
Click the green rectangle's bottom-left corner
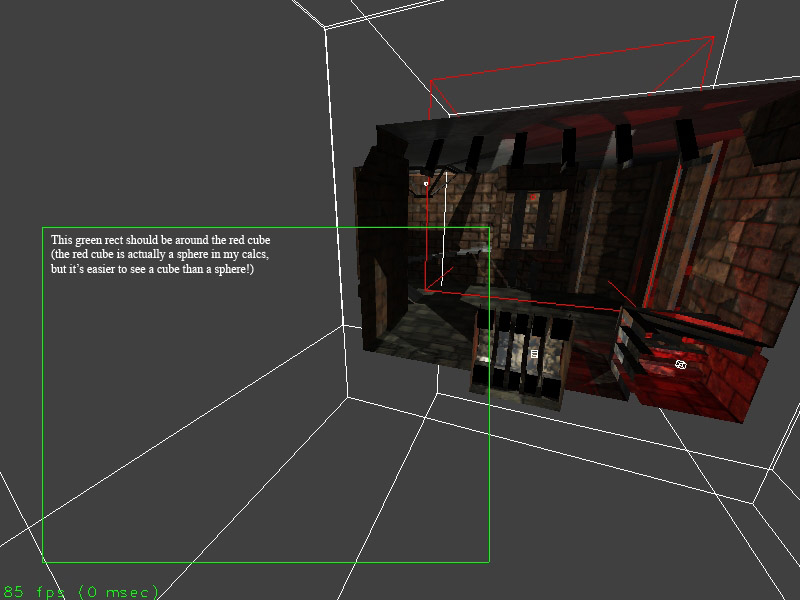click(x=42, y=562)
